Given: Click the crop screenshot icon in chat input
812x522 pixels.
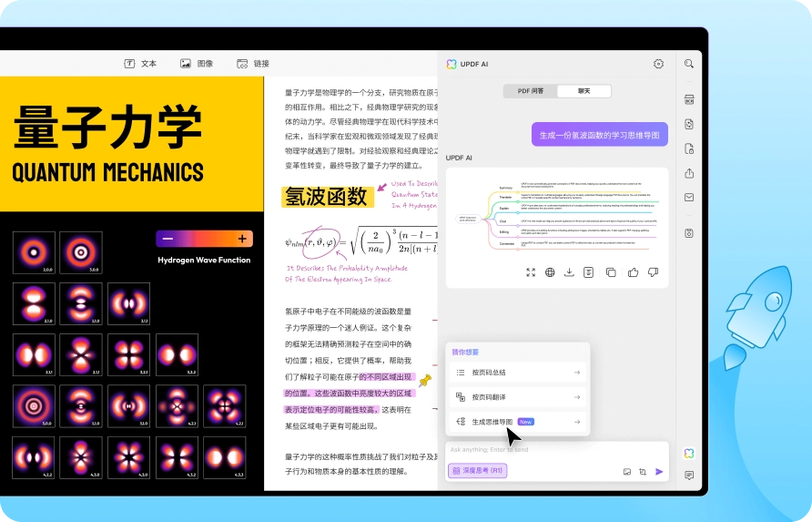Looking at the screenshot, I should coord(643,472).
